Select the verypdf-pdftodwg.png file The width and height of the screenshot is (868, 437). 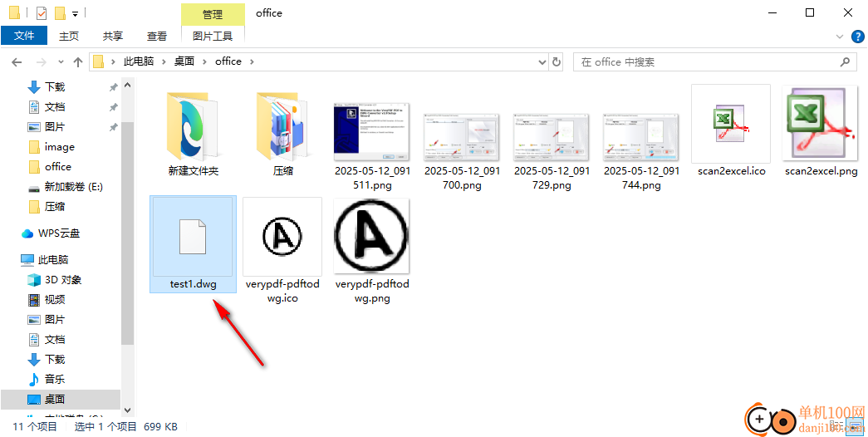(x=372, y=250)
